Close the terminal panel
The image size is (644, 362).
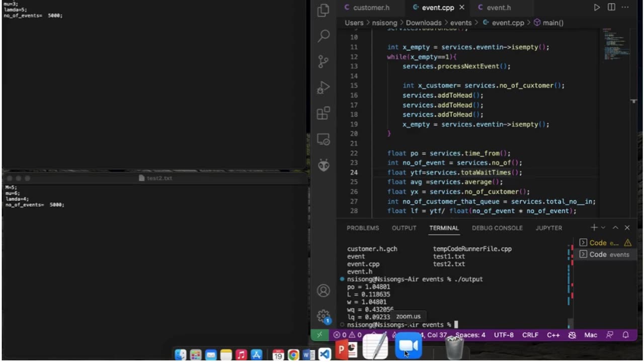tap(627, 228)
